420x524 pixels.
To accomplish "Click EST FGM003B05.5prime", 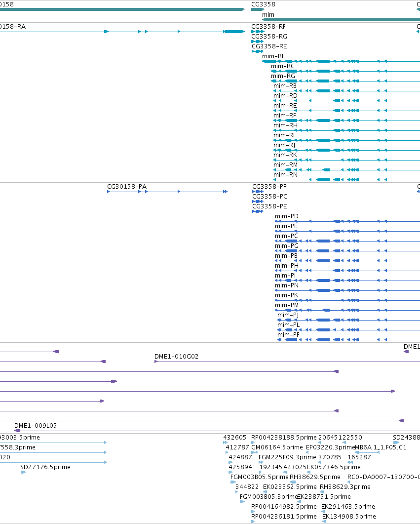I will pyautogui.click(x=259, y=477).
